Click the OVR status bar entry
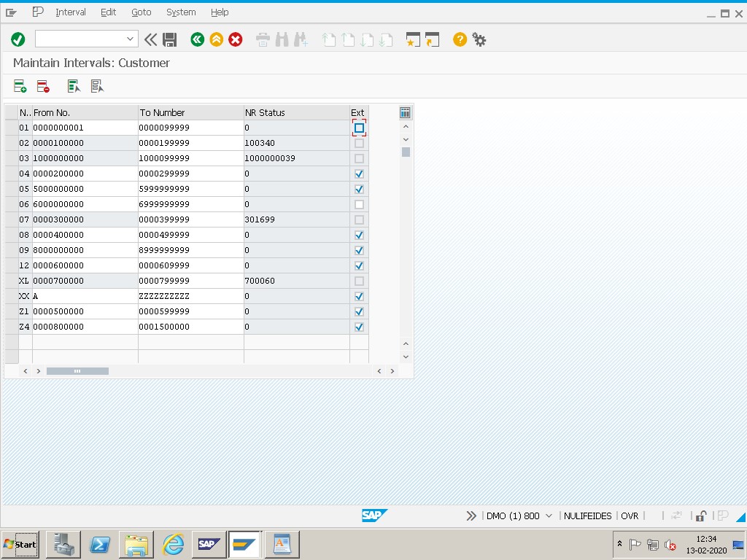Screen dimensions: 747x560 click(630, 516)
